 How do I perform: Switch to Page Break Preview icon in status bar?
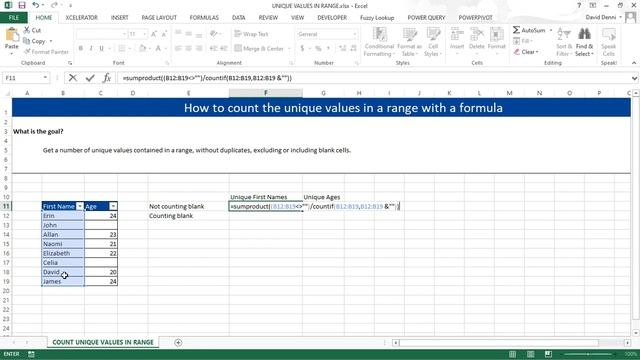(548, 354)
